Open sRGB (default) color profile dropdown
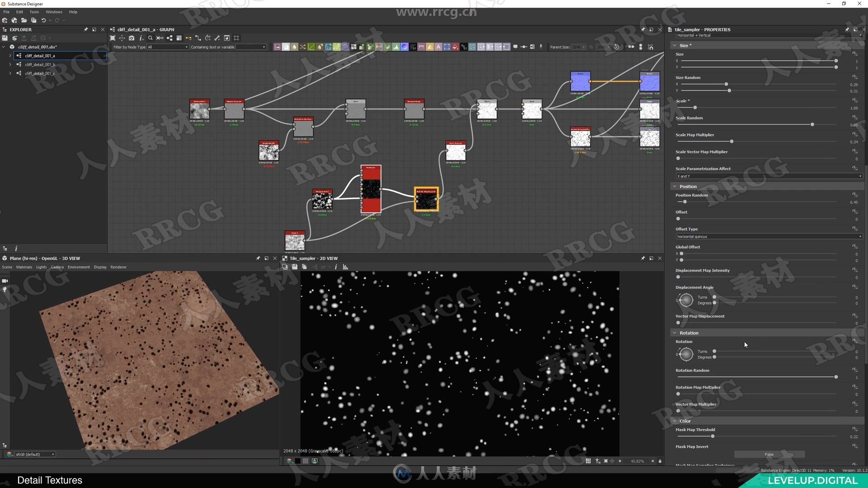This screenshot has height=488, width=868. 35,454
